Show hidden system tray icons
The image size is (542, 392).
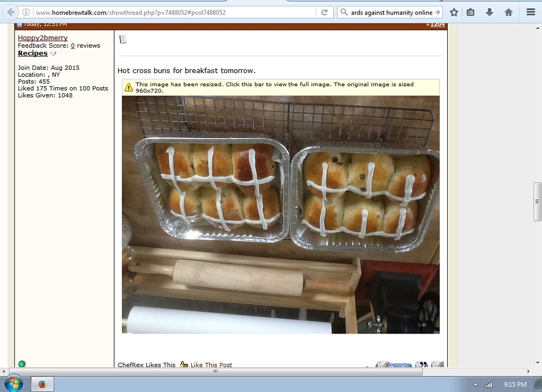[475, 384]
